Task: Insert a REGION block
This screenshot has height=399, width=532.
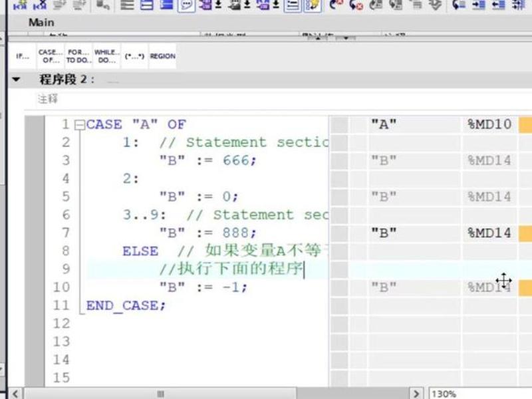Action: (162, 57)
